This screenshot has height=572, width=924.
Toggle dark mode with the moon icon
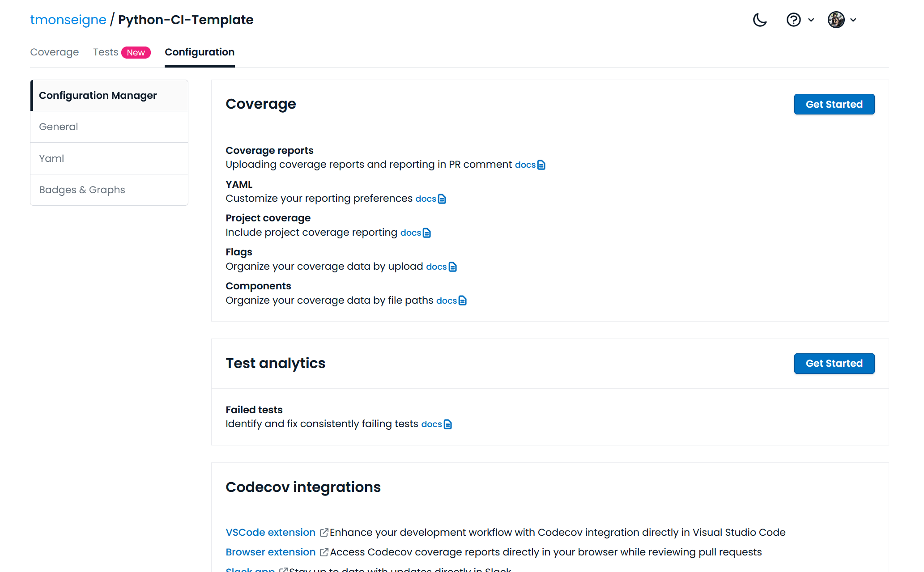[760, 20]
